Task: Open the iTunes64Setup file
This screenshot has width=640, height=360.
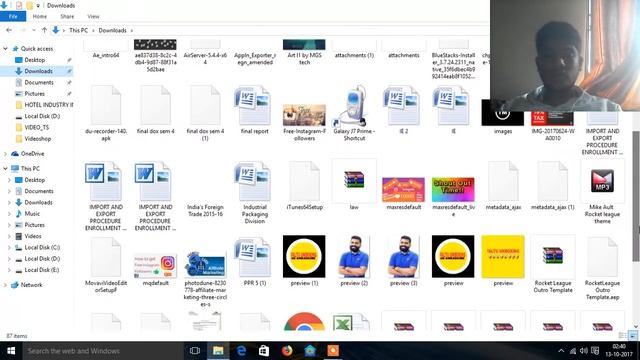Action: click(x=304, y=181)
